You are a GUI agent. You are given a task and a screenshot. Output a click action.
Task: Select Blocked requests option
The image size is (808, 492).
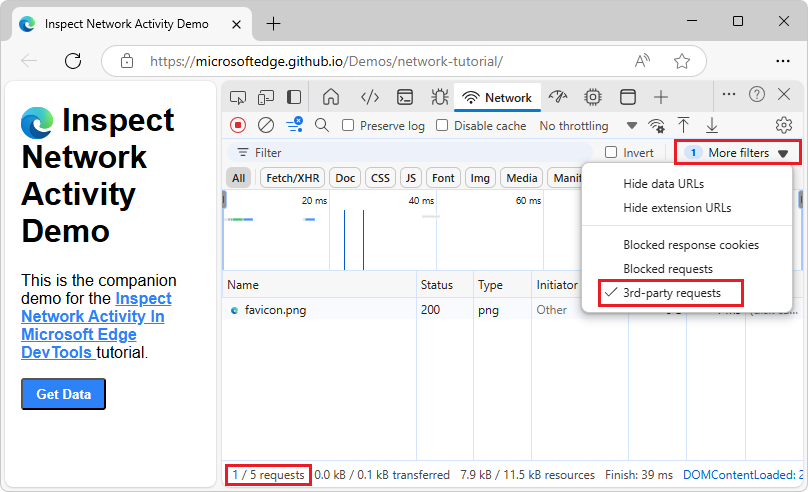(x=668, y=269)
